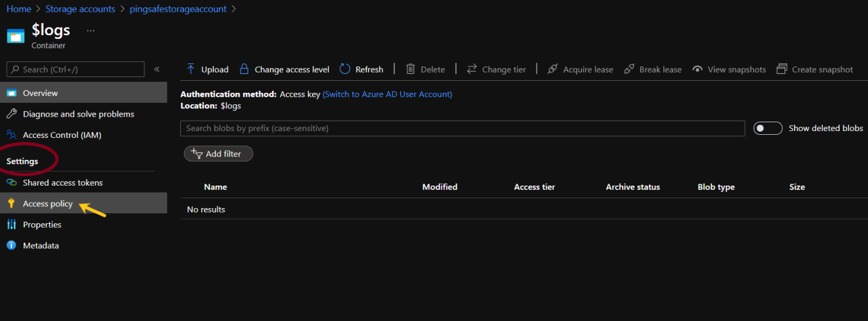Click the Search blobs by prefix field

tap(462, 128)
